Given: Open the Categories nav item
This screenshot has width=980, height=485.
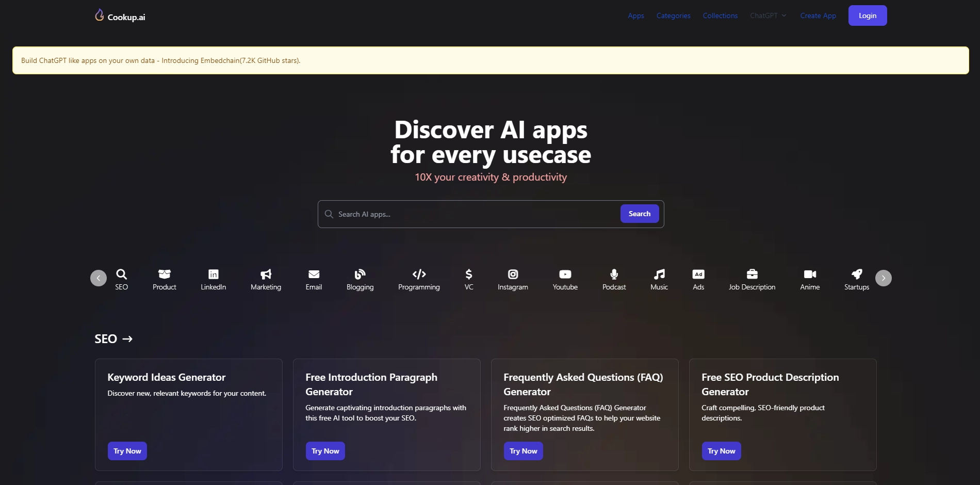Looking at the screenshot, I should tap(673, 16).
